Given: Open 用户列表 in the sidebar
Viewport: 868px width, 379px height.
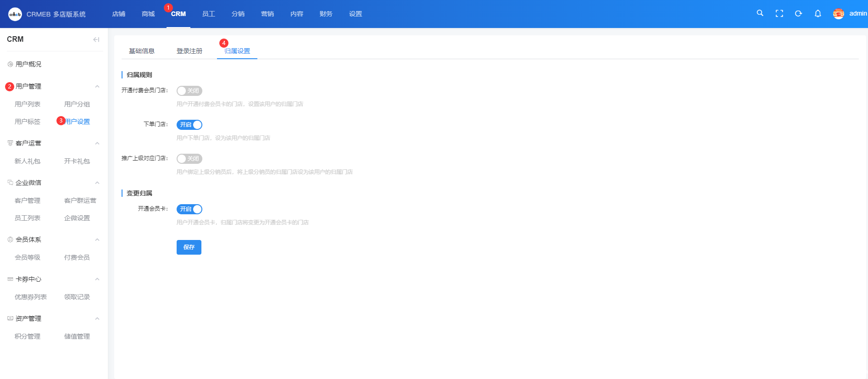Looking at the screenshot, I should tap(28, 104).
